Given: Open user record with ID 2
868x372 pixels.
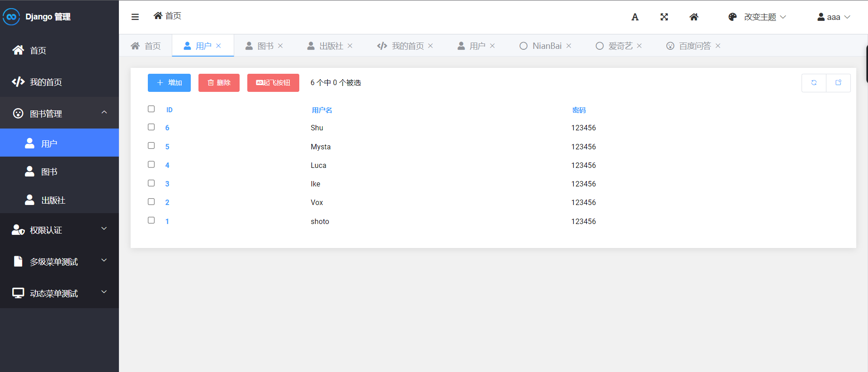Looking at the screenshot, I should click(x=167, y=202).
